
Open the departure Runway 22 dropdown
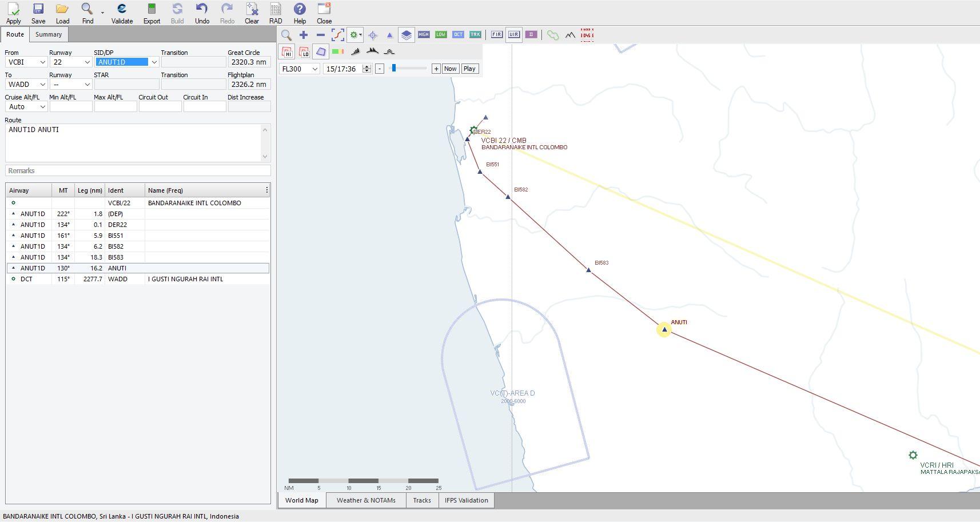click(x=87, y=62)
